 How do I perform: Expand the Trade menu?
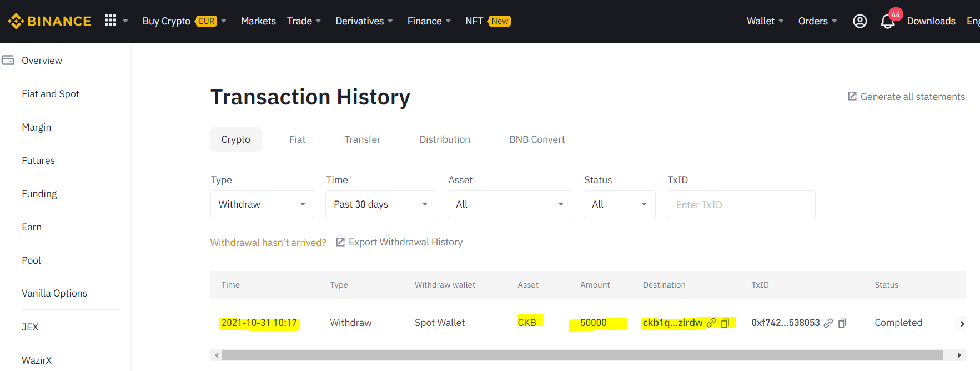(x=304, y=21)
